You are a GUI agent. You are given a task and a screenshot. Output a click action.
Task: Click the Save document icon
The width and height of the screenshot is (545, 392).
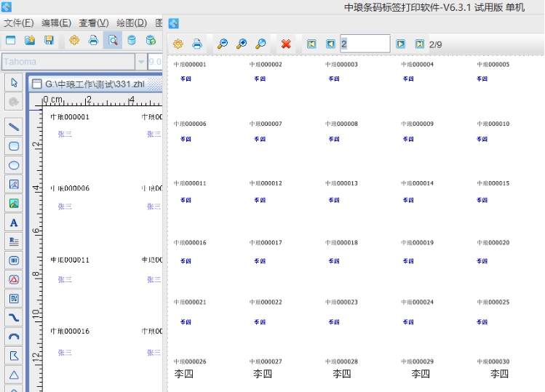(x=49, y=41)
